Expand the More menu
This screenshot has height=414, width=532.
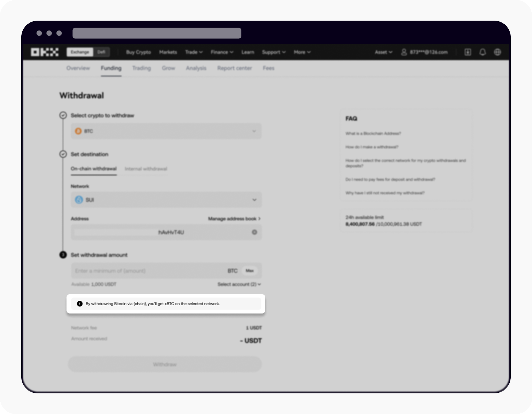coord(302,52)
